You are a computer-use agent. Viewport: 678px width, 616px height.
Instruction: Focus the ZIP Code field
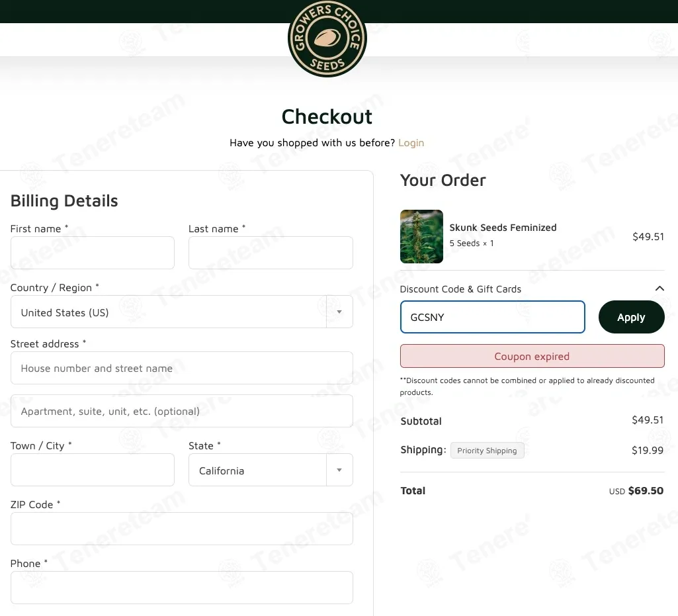pos(182,529)
